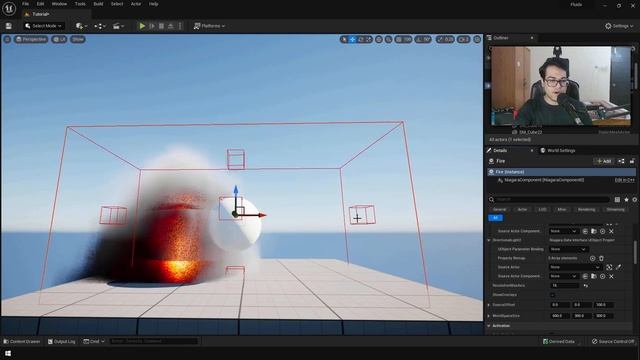Click the skip frame play button
This screenshot has height=360, width=640.
(x=152, y=26)
